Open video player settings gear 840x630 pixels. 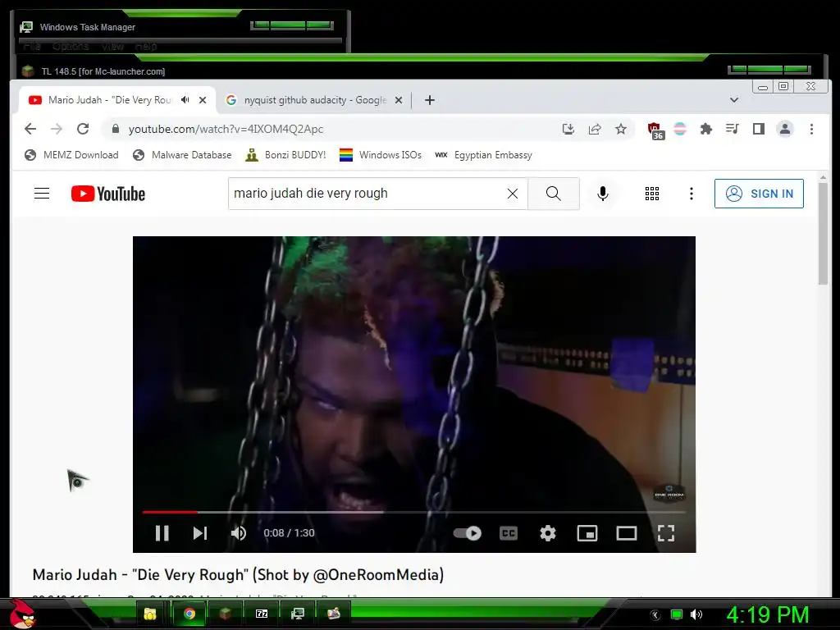[x=547, y=533]
